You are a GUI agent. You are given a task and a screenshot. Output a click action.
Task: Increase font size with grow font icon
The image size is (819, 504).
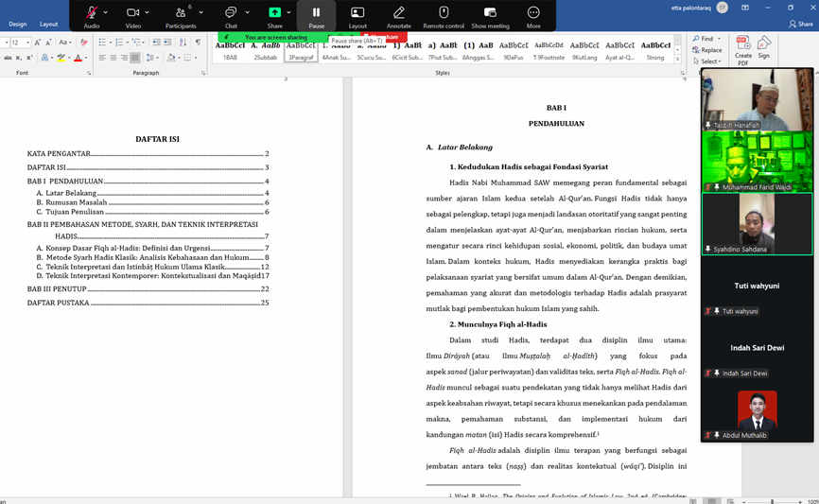coord(38,43)
